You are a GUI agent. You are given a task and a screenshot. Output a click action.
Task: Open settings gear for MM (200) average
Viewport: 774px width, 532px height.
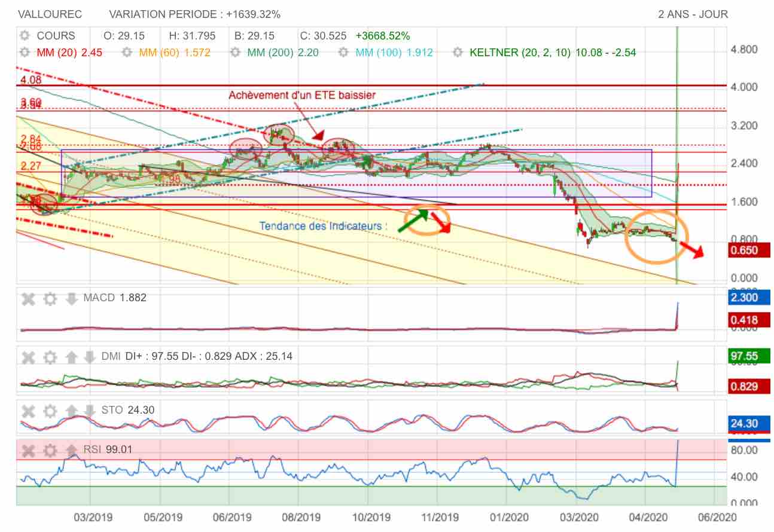click(235, 53)
